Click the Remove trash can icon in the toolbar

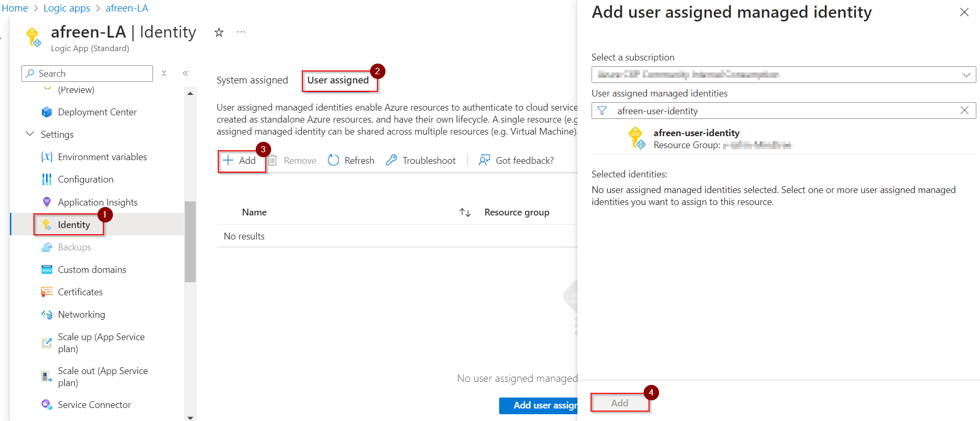(x=273, y=160)
